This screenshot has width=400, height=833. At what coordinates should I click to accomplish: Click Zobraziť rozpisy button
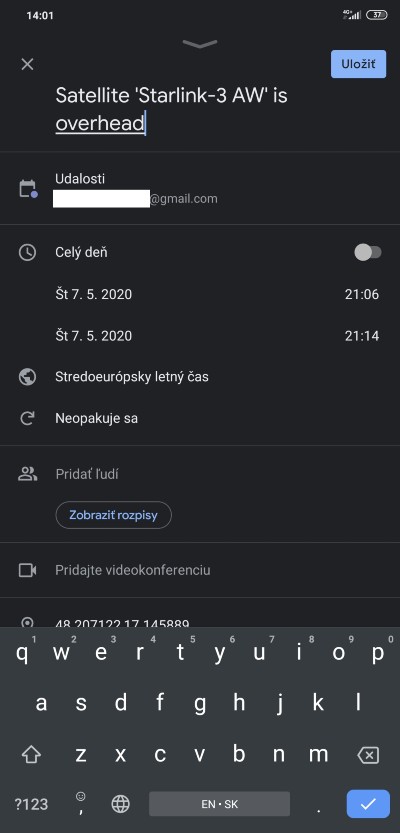pyautogui.click(x=113, y=515)
